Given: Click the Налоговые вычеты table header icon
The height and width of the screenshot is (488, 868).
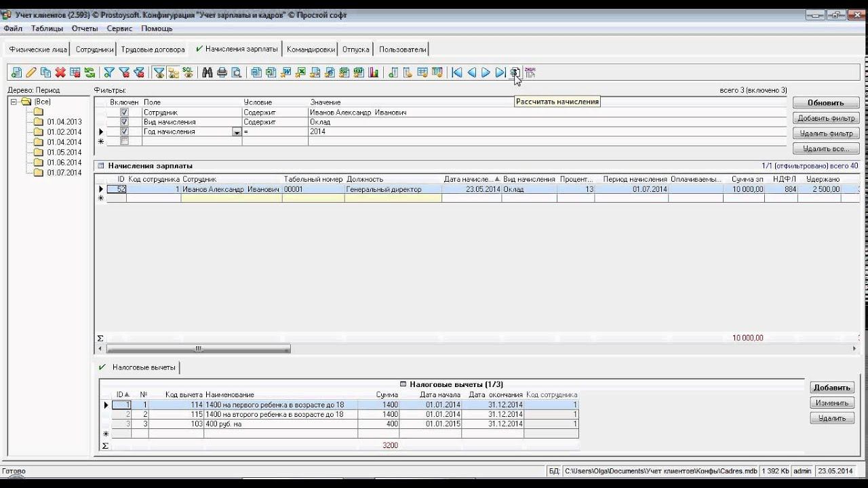Looking at the screenshot, I should (403, 384).
